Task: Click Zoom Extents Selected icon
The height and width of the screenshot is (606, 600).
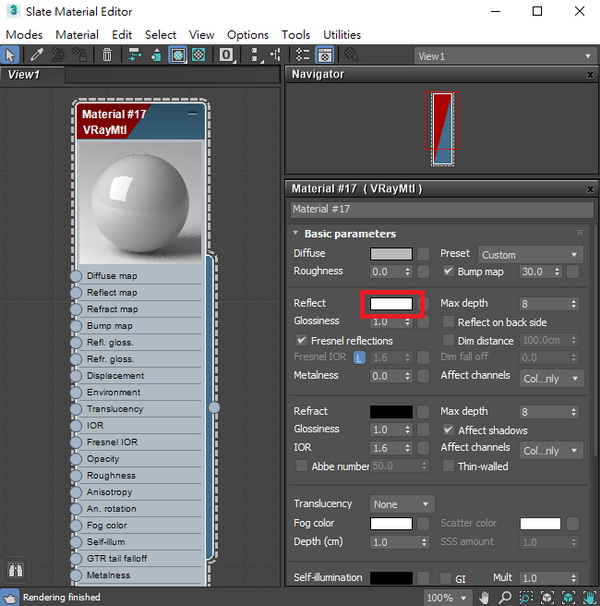Action: point(568,597)
